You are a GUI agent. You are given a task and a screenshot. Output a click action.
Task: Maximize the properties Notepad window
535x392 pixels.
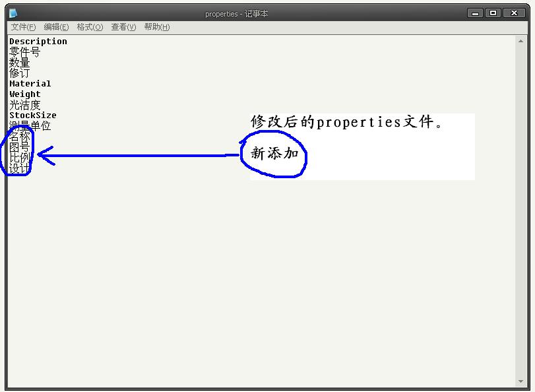click(493, 13)
